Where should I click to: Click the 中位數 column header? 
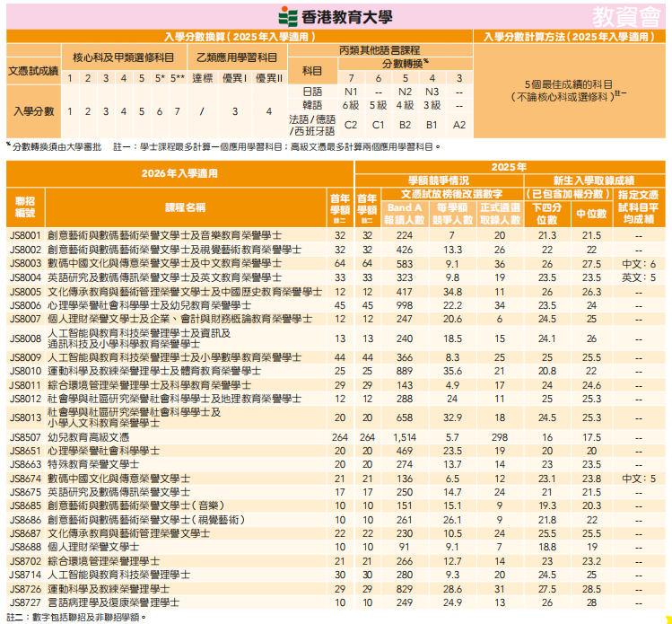591,214
